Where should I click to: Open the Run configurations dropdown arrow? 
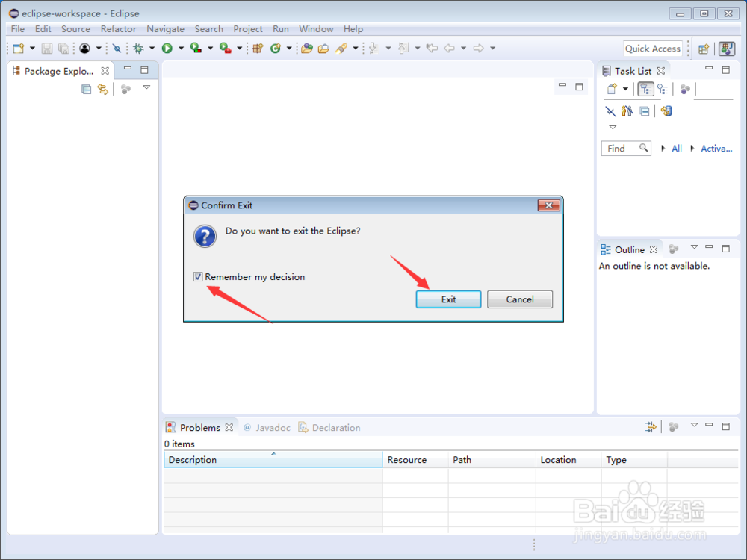point(181,48)
